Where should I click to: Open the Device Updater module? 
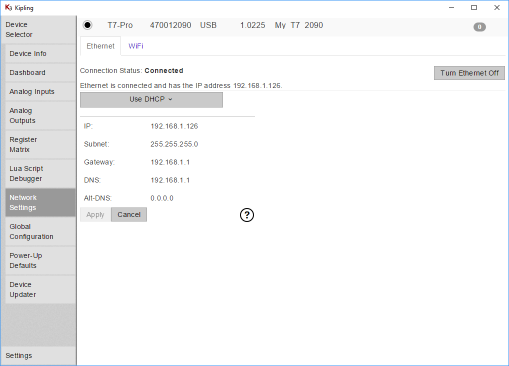40,289
